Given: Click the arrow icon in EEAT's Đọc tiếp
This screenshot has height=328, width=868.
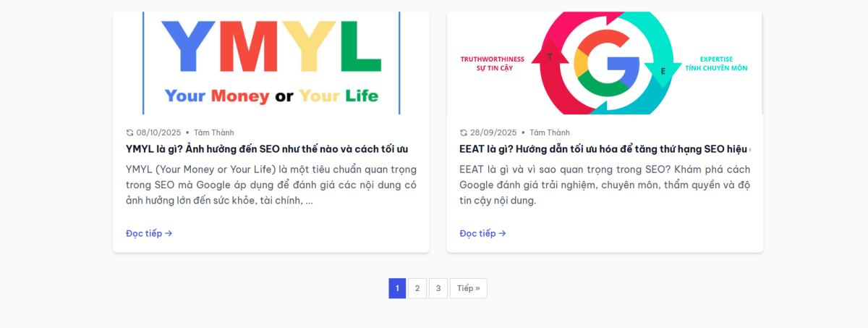Looking at the screenshot, I should [x=502, y=233].
